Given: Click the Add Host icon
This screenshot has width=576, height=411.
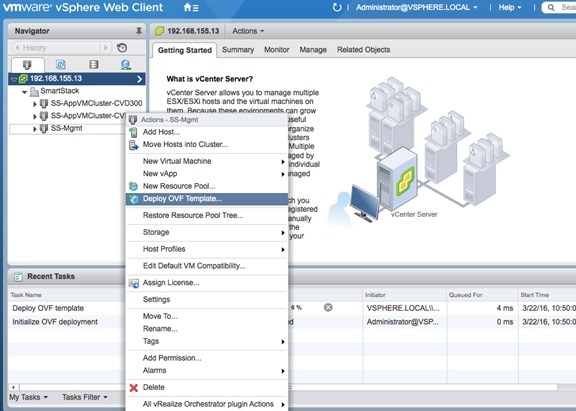Looking at the screenshot, I should (133, 132).
